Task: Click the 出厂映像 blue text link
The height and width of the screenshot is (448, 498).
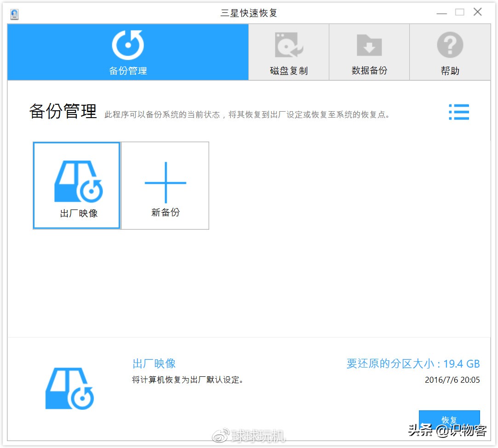Action: pyautogui.click(x=154, y=363)
